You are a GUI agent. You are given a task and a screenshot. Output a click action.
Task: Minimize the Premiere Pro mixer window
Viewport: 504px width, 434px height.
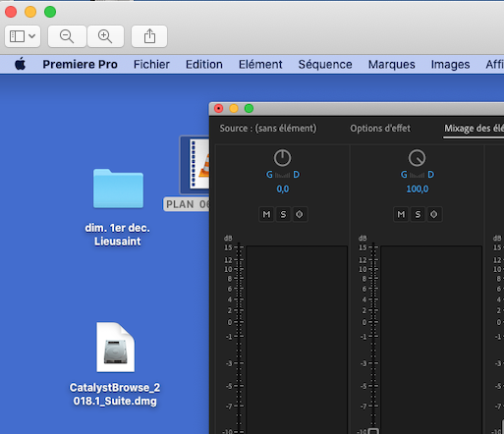(234, 108)
